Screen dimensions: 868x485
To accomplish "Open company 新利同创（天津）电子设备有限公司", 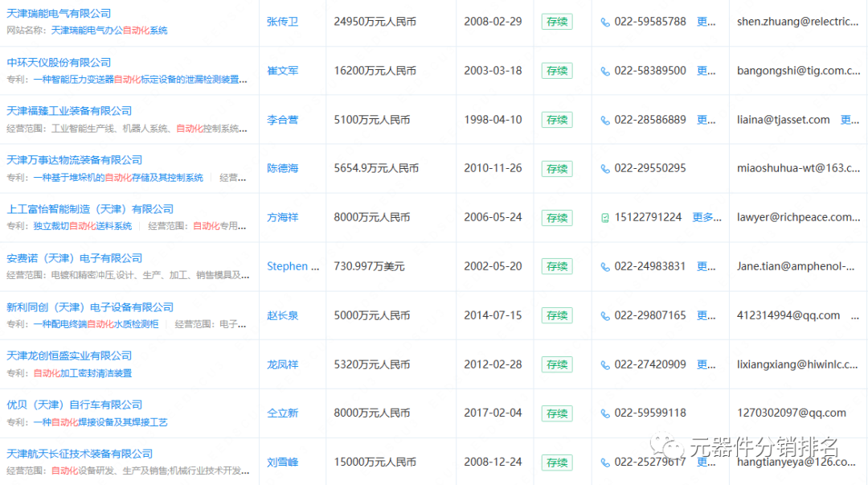I will tap(90, 307).
